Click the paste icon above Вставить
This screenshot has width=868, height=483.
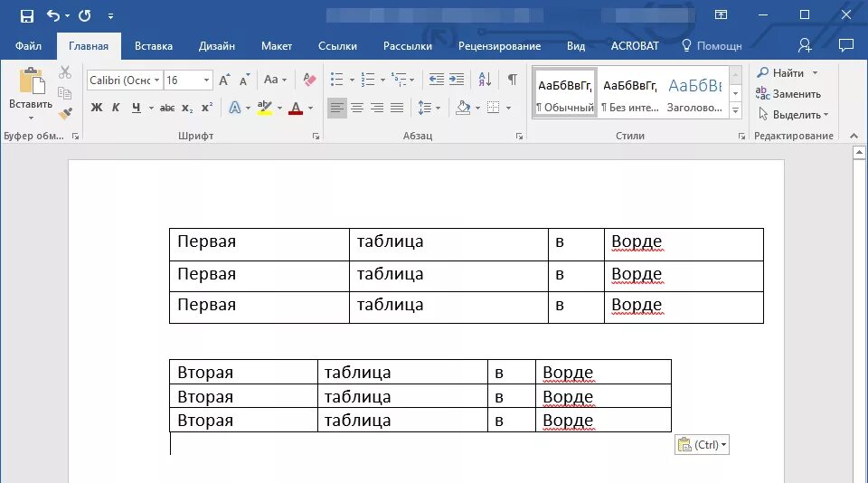pyautogui.click(x=32, y=81)
